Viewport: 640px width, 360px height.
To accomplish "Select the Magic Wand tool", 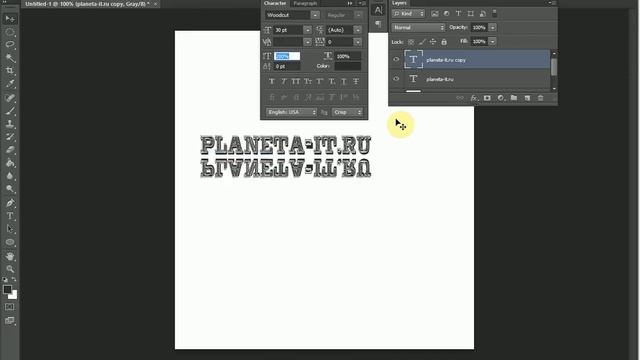I will click(x=10, y=58).
